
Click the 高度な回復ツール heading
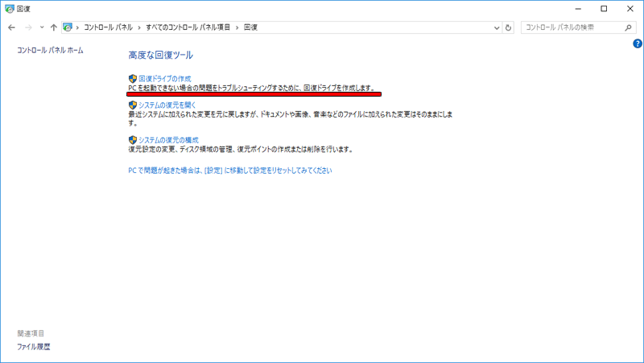160,55
